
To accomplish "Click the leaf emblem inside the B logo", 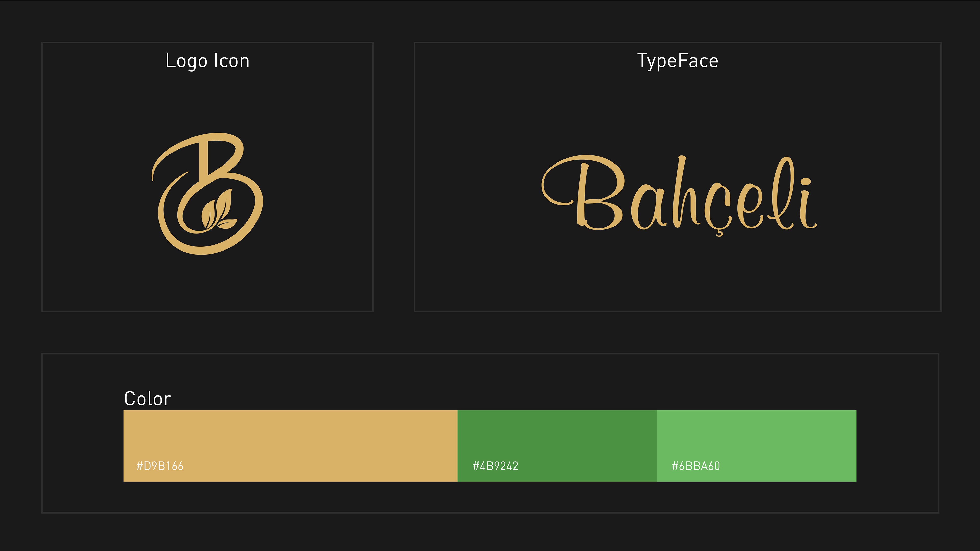I will 219,209.
